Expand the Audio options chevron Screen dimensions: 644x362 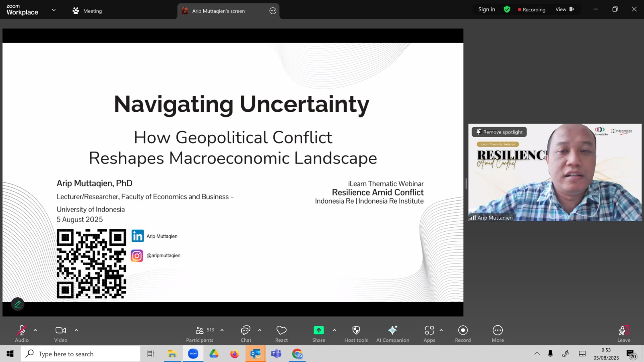35,330
